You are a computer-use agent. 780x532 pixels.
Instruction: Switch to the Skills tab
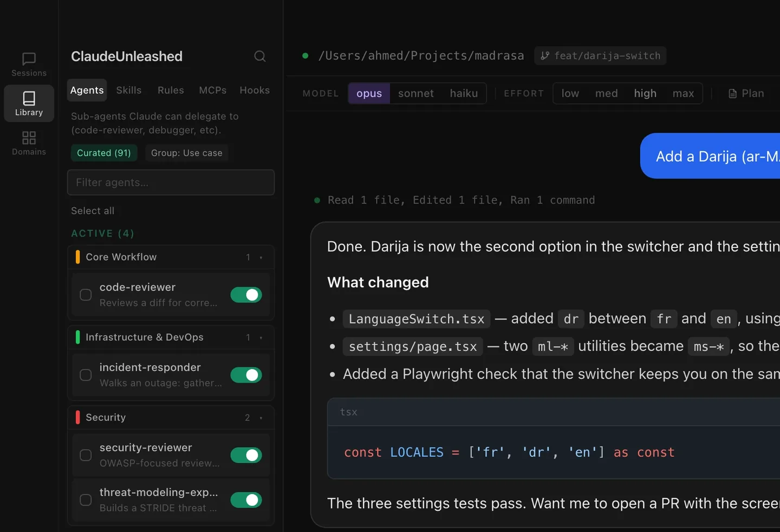[129, 90]
